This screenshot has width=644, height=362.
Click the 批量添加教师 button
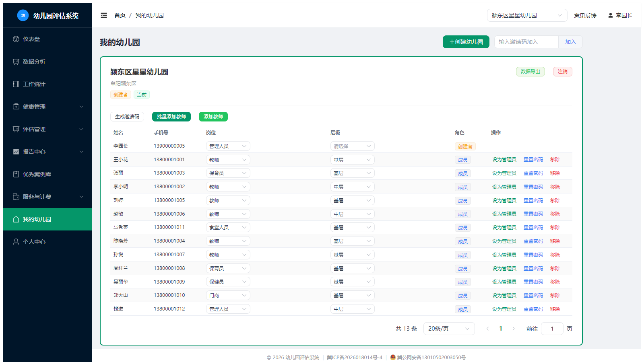(x=171, y=117)
